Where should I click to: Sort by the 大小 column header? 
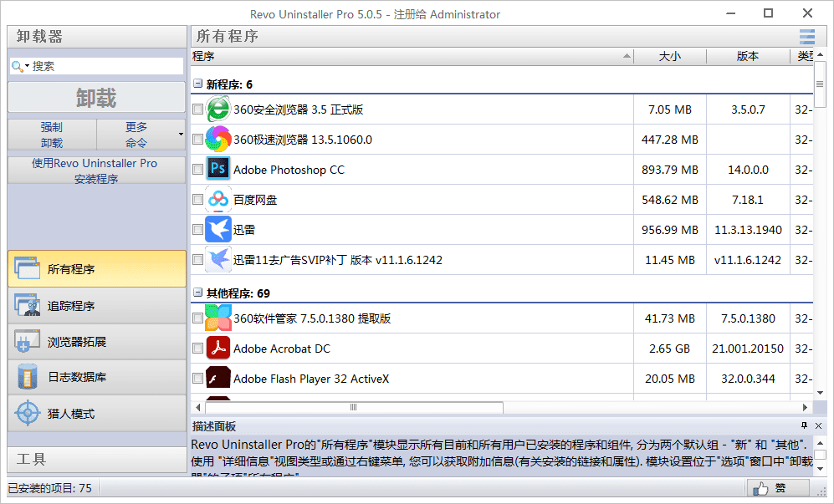(670, 56)
